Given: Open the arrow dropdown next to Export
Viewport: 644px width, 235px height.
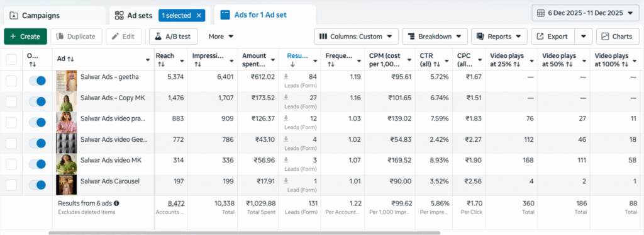Looking at the screenshot, I should pos(584,36).
